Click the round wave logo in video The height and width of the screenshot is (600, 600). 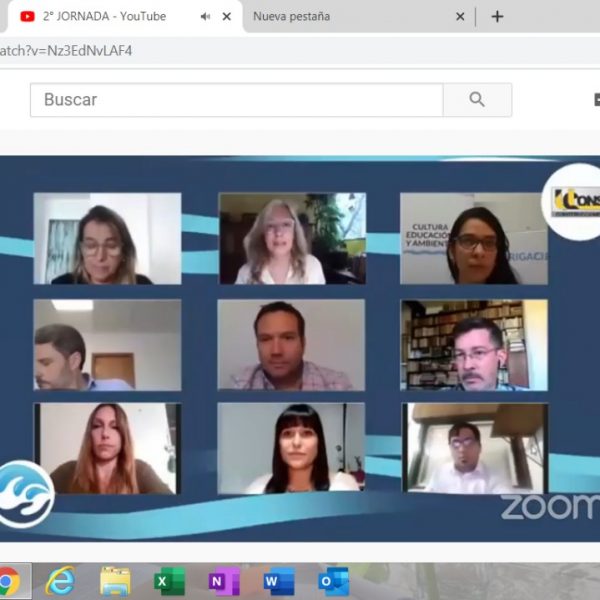tap(22, 494)
